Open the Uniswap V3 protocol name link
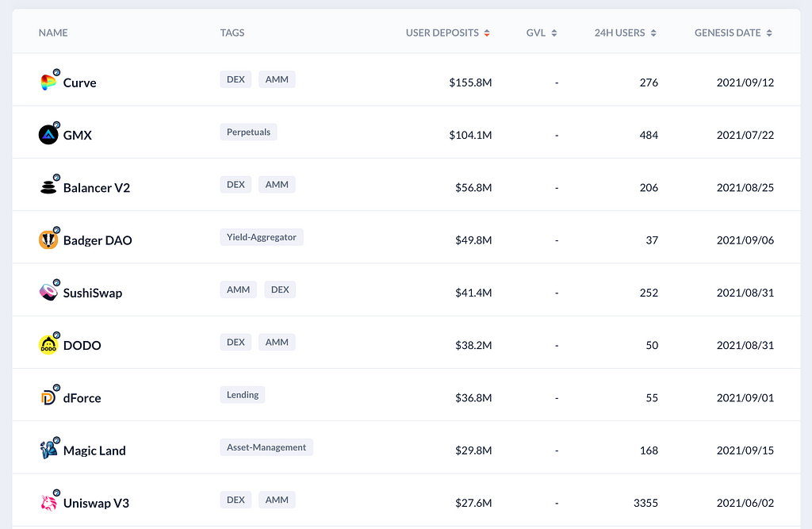This screenshot has width=812, height=529. click(x=96, y=503)
